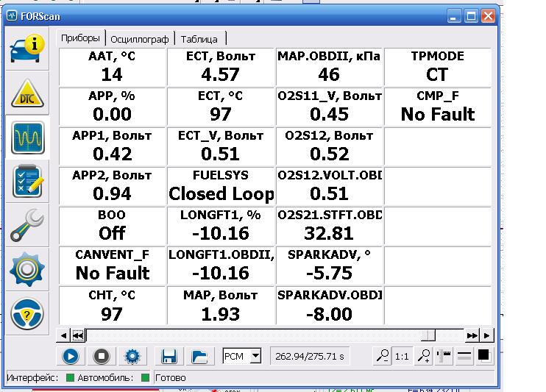This screenshot has width=546, height=392.
Task: Click the Интерфейс green status indicator
Action: coord(70,377)
